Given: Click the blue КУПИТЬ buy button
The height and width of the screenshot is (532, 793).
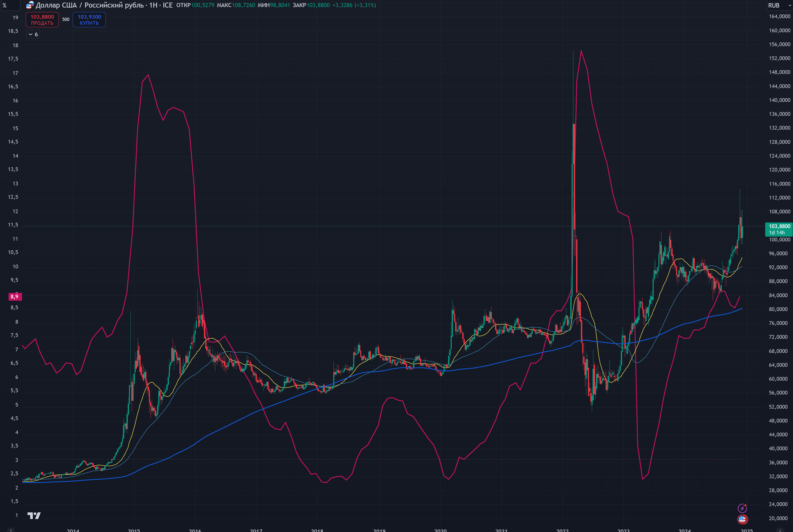Looking at the screenshot, I should click(x=89, y=20).
